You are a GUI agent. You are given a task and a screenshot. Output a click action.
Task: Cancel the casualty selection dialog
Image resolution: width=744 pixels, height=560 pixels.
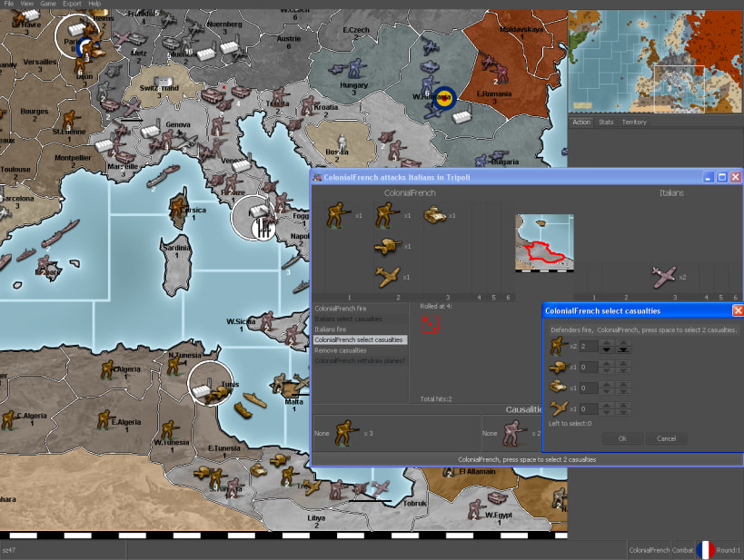666,438
